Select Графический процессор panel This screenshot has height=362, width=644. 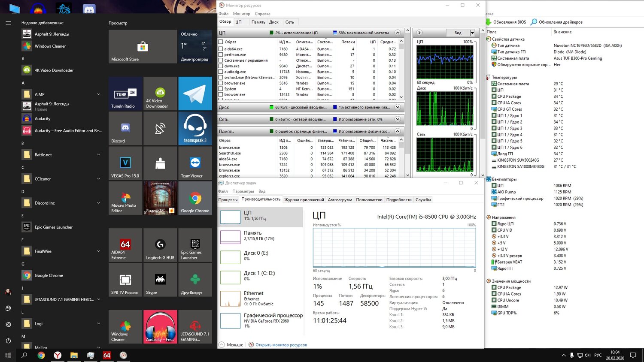coord(261,320)
